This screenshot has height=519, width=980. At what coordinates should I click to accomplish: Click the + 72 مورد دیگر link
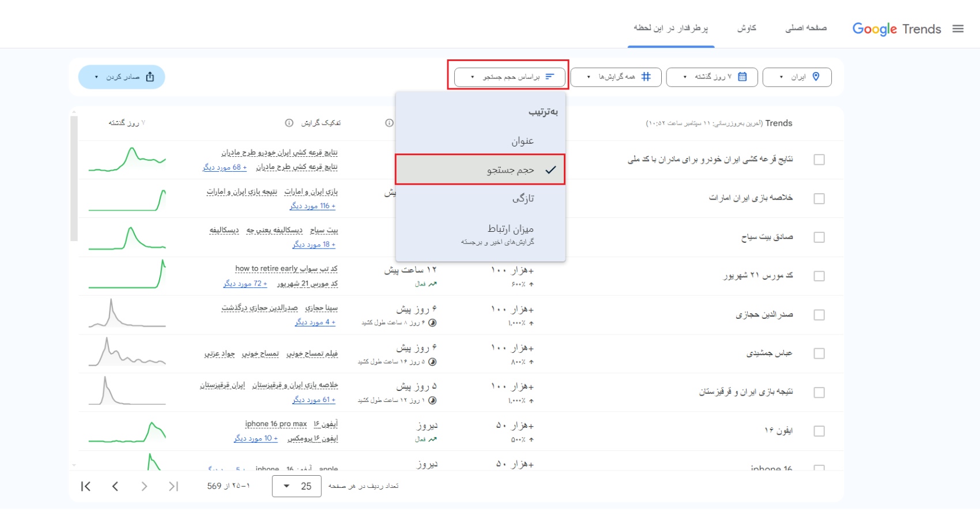[x=245, y=284]
